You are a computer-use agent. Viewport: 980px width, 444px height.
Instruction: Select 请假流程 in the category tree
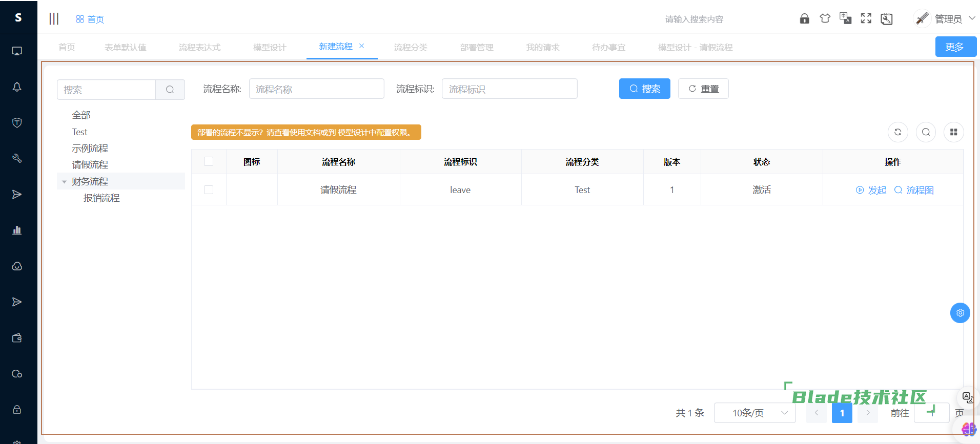click(x=90, y=165)
